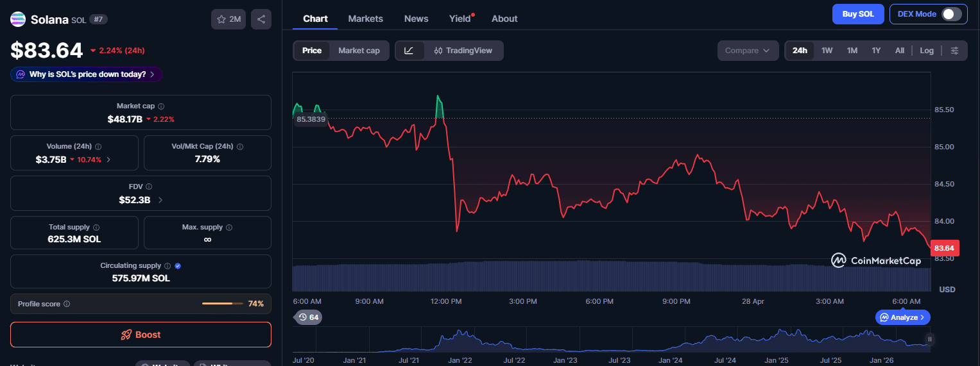This screenshot has height=366, width=980.
Task: Toggle Log scale on the chart
Action: tap(927, 51)
